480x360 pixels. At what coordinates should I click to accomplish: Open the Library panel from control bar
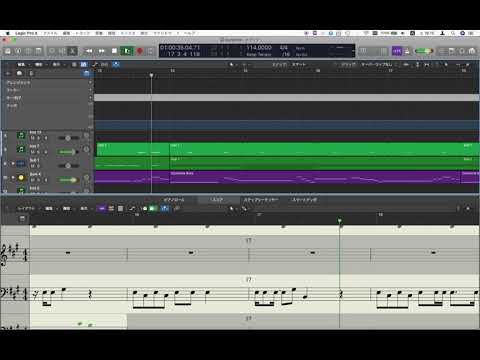point(8,51)
